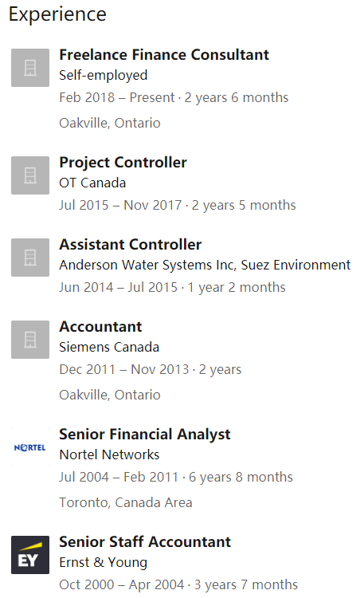Click the Siemens Canada placeholder logo
Screen dimensions: 364x598
(x=30, y=340)
